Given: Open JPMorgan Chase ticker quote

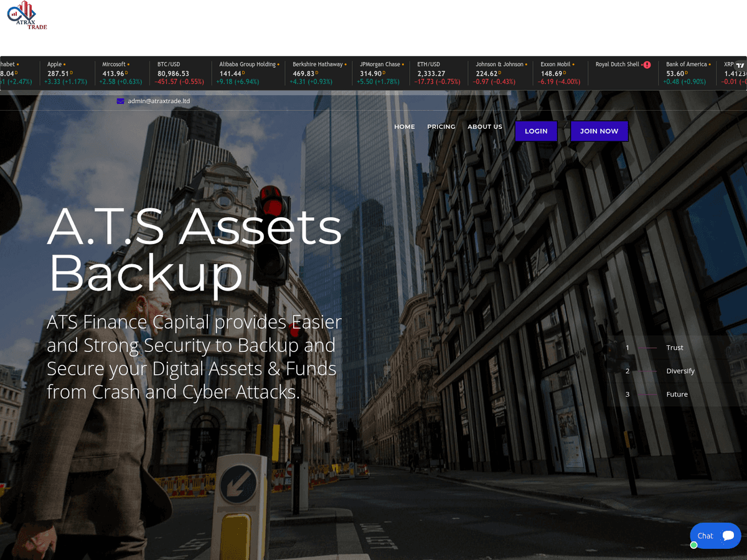Looking at the screenshot, I should point(381,73).
